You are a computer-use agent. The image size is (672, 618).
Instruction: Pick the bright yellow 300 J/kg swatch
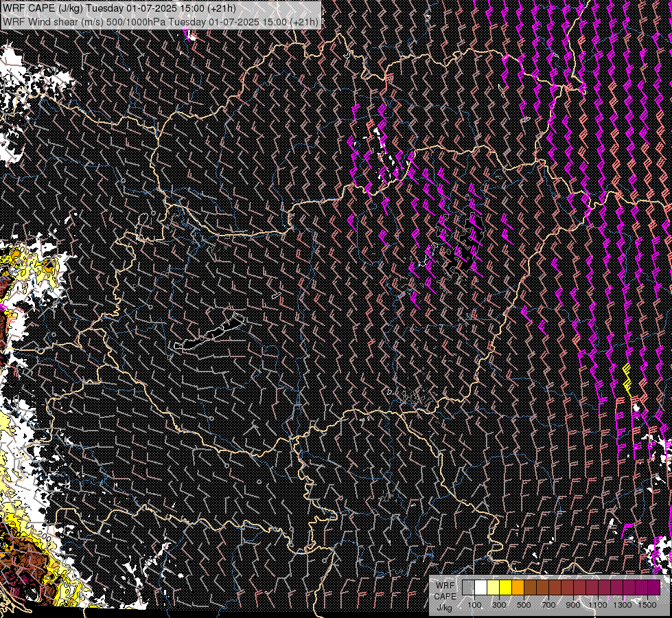click(x=506, y=588)
